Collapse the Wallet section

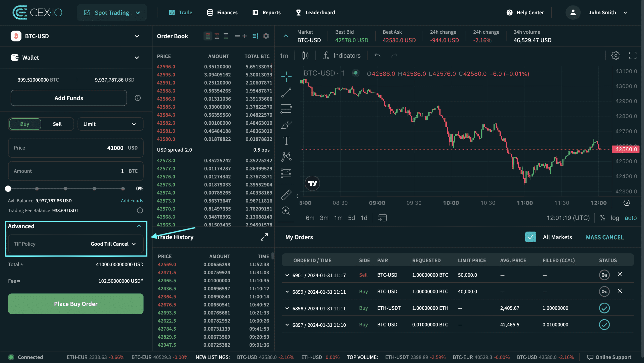coord(137,58)
